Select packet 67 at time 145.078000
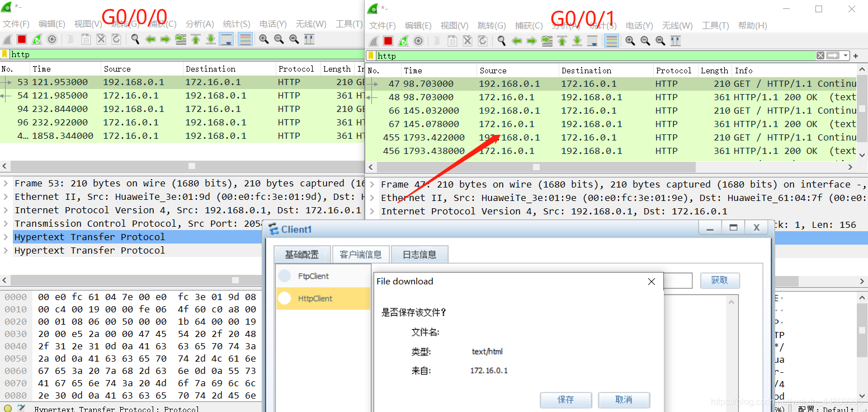 [611, 124]
